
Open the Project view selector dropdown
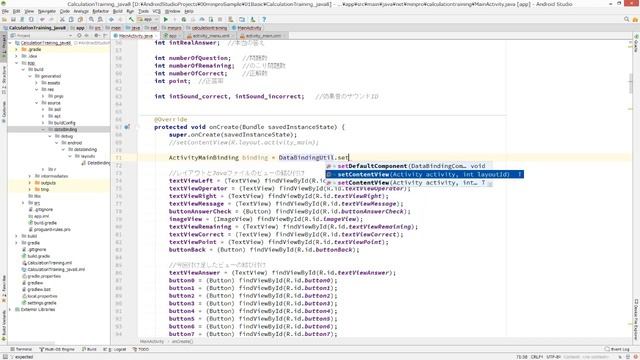pyautogui.click(x=41, y=36)
